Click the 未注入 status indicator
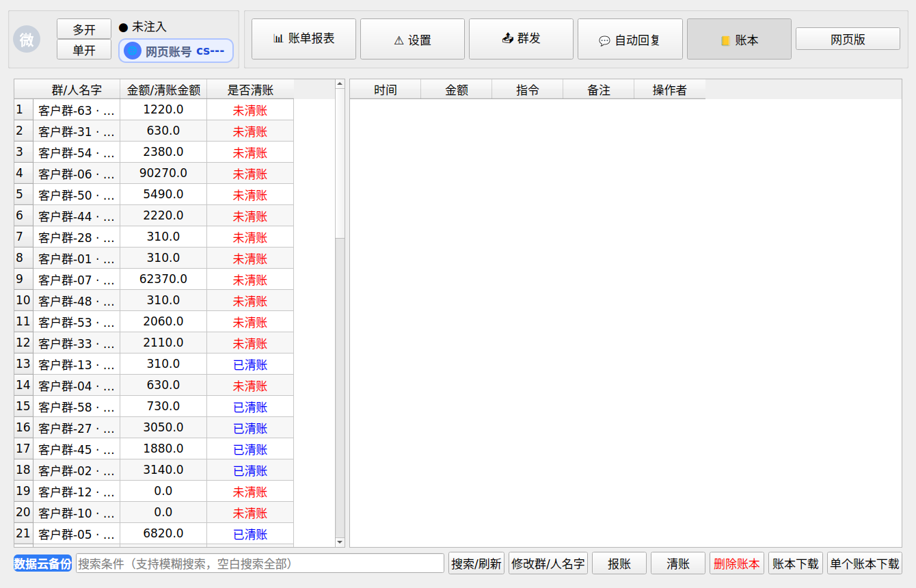This screenshot has height=588, width=916. (x=143, y=27)
